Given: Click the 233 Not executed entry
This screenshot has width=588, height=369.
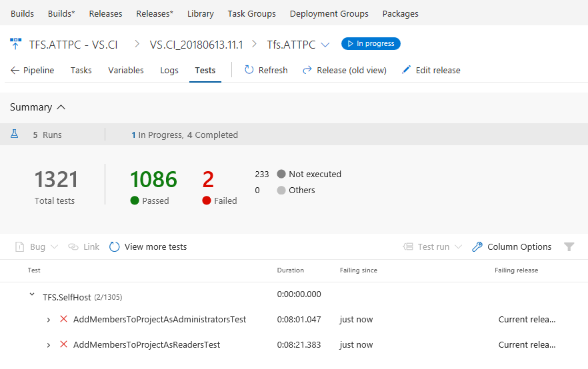Looking at the screenshot, I should click(298, 175).
